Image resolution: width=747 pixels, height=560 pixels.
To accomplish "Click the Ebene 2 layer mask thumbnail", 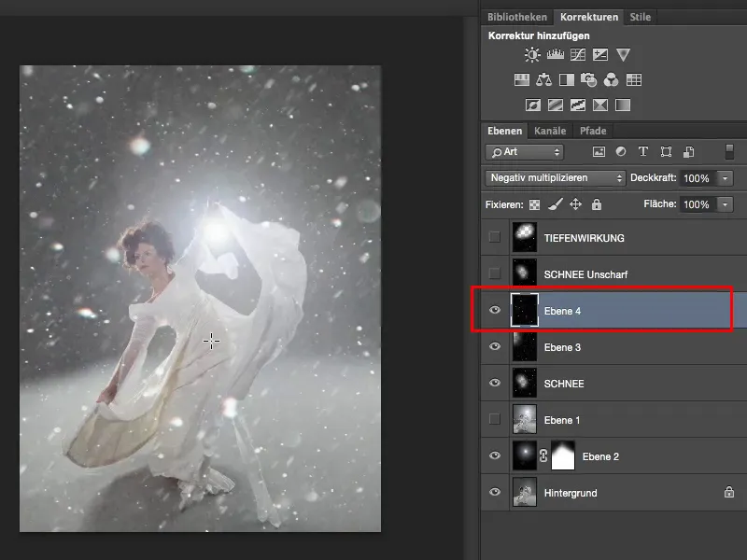I will pos(563,455).
